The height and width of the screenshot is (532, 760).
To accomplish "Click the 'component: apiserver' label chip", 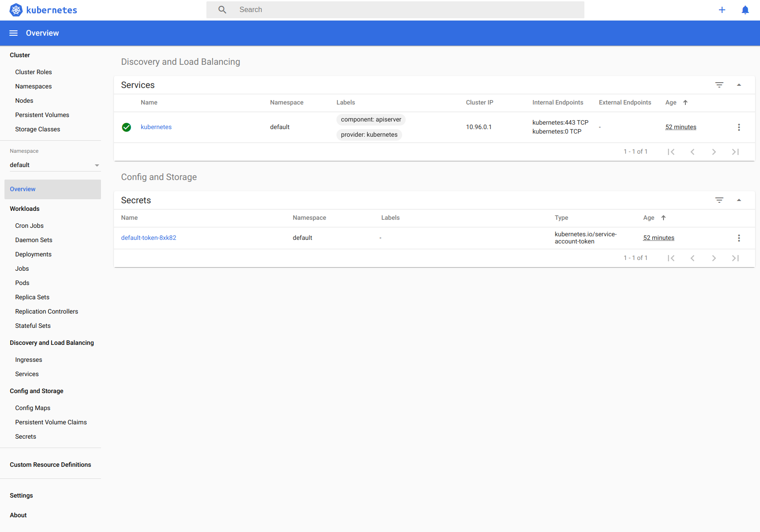I will 371,120.
